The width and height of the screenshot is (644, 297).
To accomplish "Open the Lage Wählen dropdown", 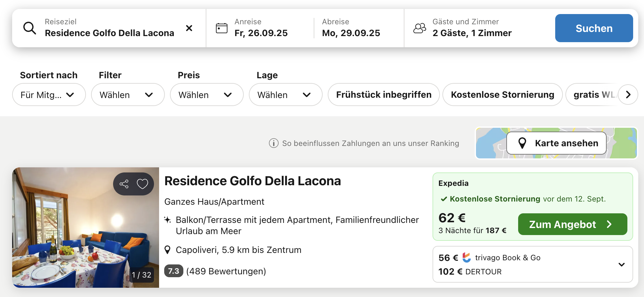I will click(x=286, y=95).
